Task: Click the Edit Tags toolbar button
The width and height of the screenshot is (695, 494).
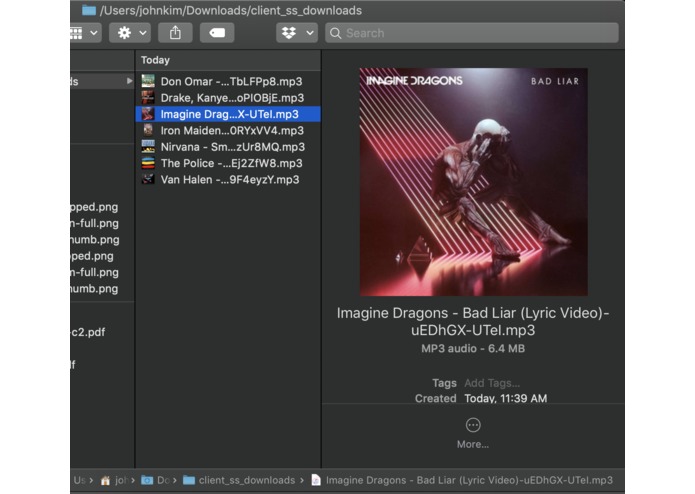Action: 217,33
